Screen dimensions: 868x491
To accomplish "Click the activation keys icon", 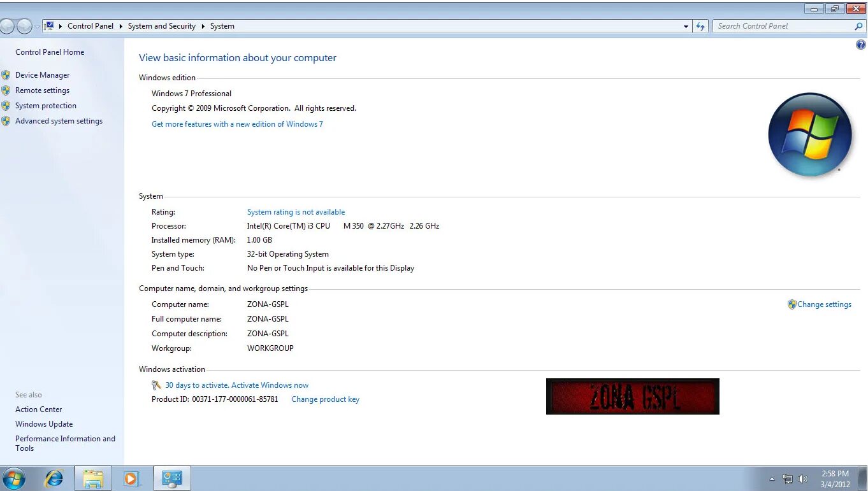I will point(157,385).
